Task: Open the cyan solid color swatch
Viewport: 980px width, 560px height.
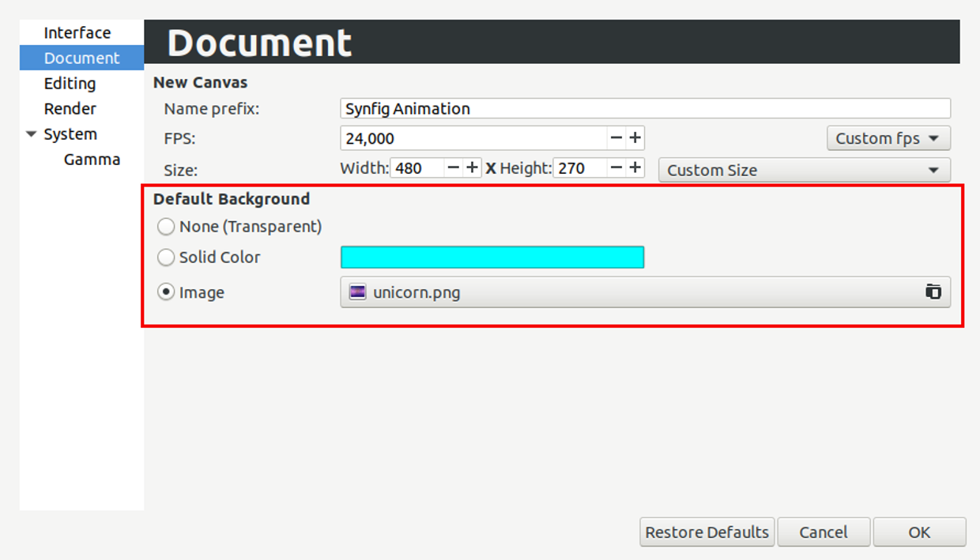Action: (492, 257)
